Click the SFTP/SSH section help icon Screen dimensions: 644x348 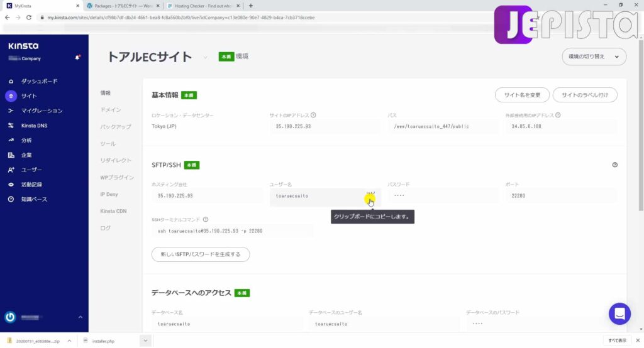(615, 165)
